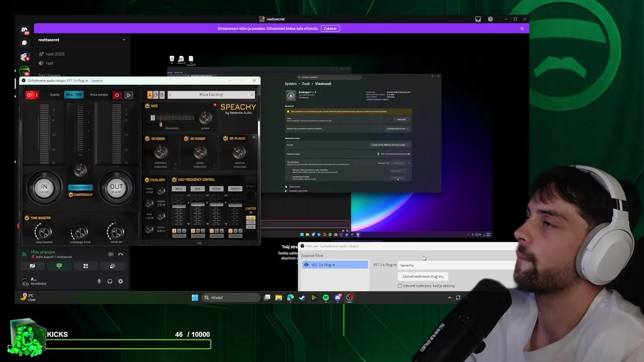
Task: Click the IN gain dial
Action: click(44, 187)
